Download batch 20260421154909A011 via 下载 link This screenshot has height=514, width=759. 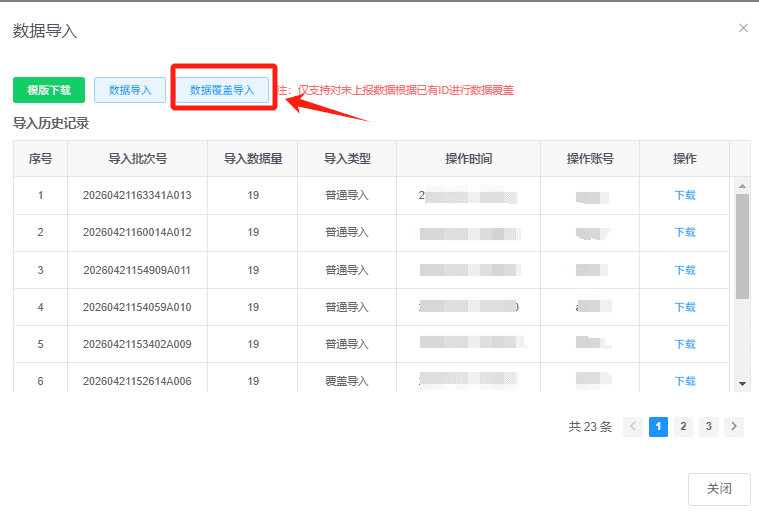coord(684,270)
